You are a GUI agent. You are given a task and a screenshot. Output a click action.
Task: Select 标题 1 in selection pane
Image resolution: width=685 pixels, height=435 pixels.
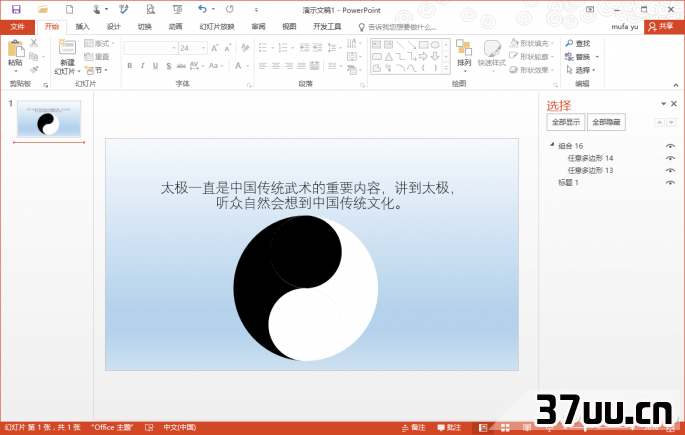point(568,183)
